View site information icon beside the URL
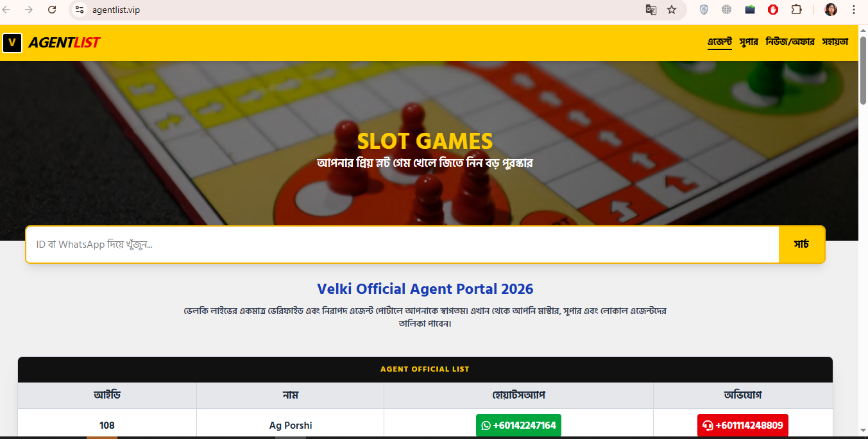The width and height of the screenshot is (868, 439). (x=80, y=10)
